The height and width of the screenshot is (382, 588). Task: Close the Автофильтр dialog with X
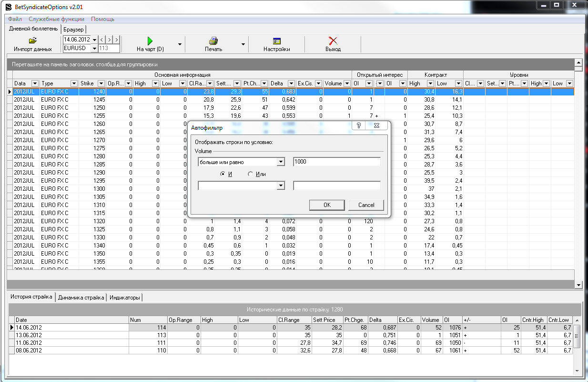pyautogui.click(x=376, y=125)
